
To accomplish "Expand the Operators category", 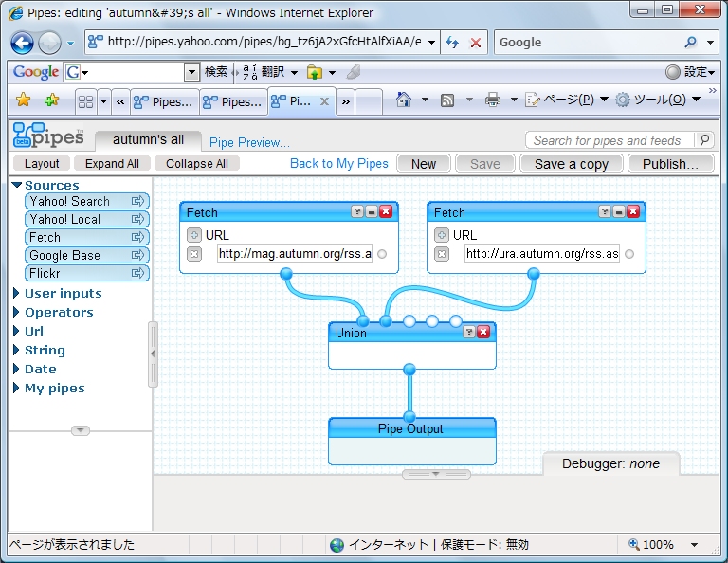I will (x=16, y=312).
